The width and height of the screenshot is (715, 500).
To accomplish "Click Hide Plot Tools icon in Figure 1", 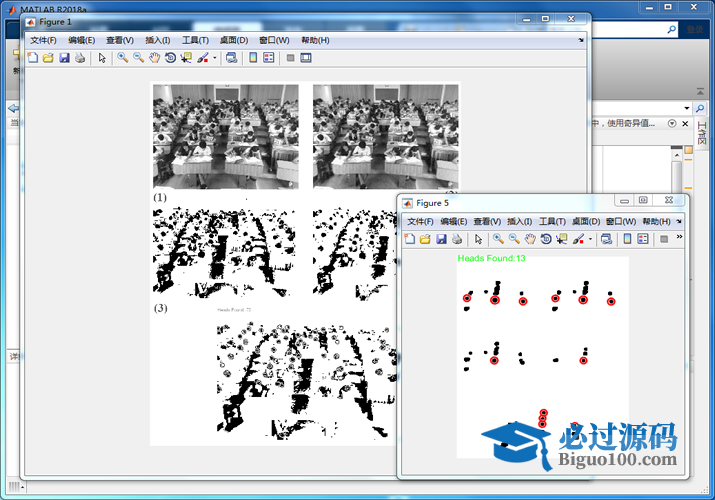I will (x=290, y=58).
